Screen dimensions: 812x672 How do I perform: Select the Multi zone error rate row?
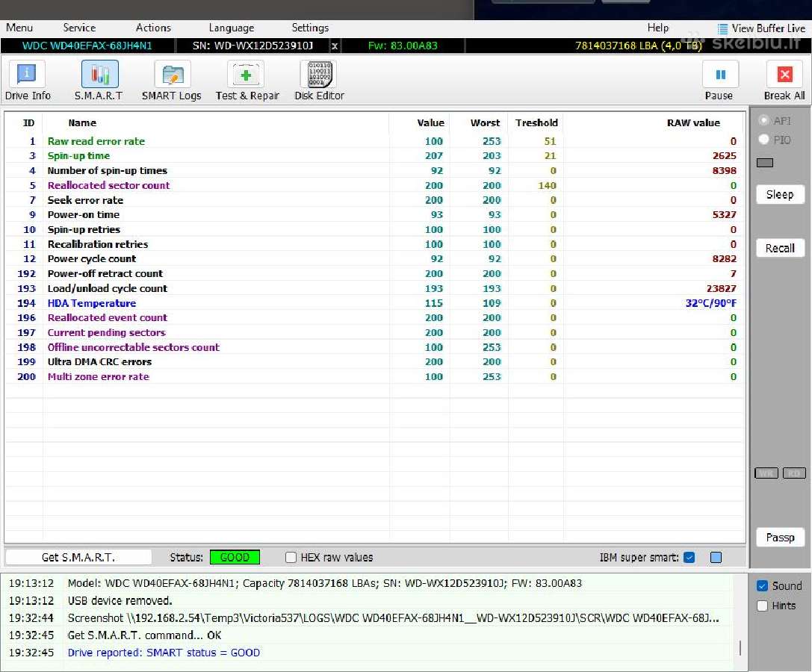(x=375, y=376)
